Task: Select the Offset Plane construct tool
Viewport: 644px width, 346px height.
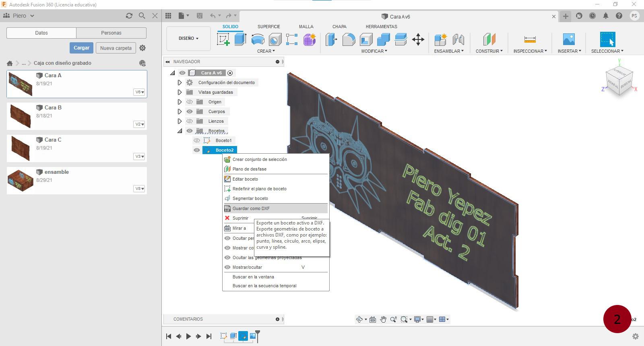Action: pos(489,39)
